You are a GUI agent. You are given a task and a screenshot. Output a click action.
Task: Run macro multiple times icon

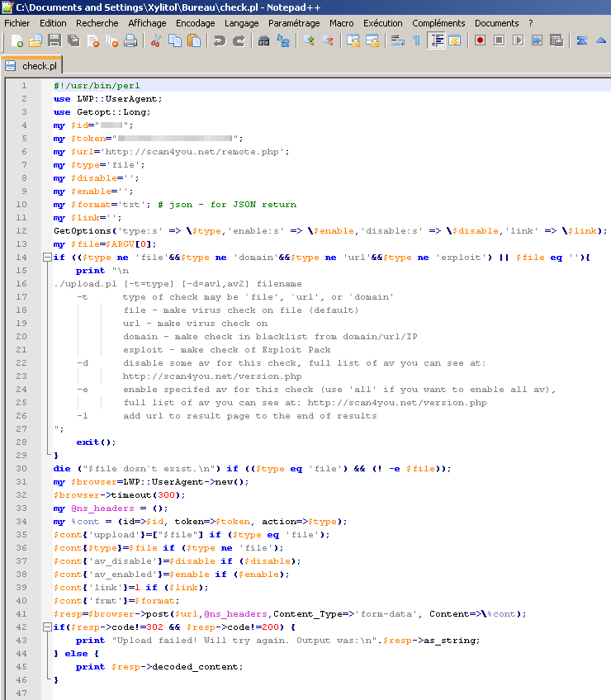coord(537,41)
